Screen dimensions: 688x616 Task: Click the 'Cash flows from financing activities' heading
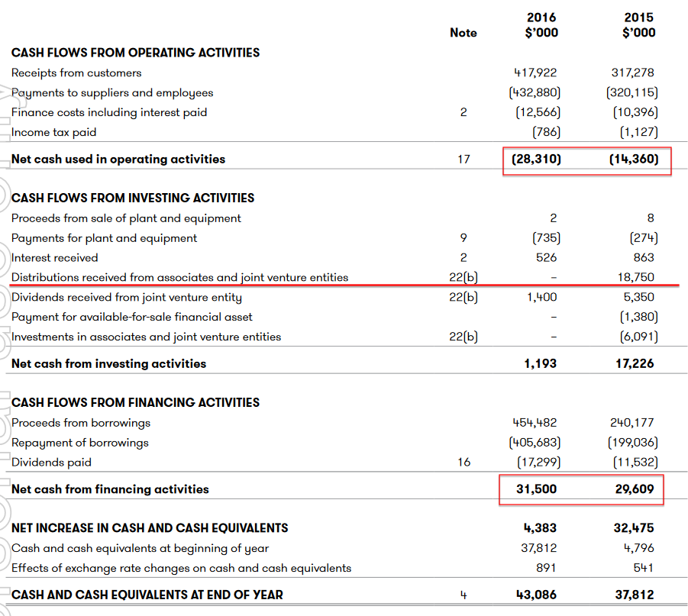[x=135, y=402]
